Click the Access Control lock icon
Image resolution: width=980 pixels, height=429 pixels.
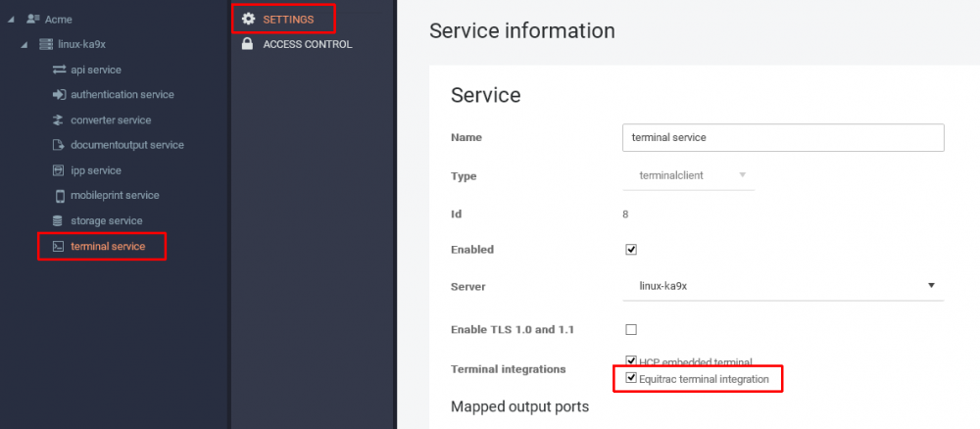(248, 44)
